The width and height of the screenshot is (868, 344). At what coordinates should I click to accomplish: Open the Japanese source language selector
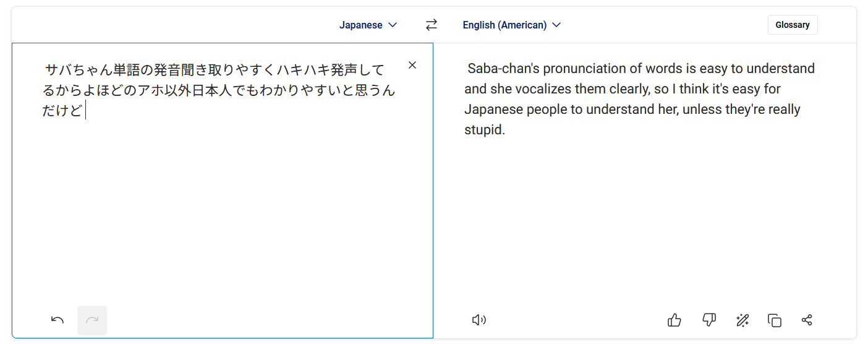(361, 25)
